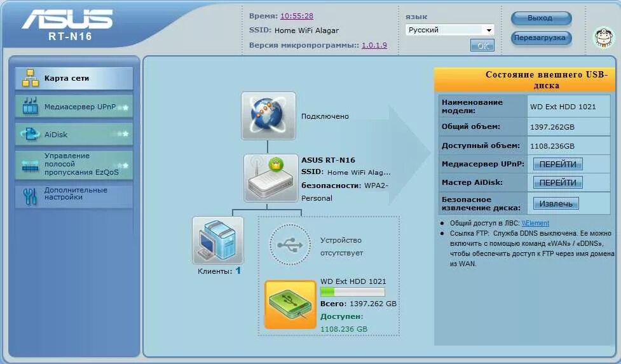Click the Выход logout button
Screen dimensions: 621x364
[x=541, y=18]
